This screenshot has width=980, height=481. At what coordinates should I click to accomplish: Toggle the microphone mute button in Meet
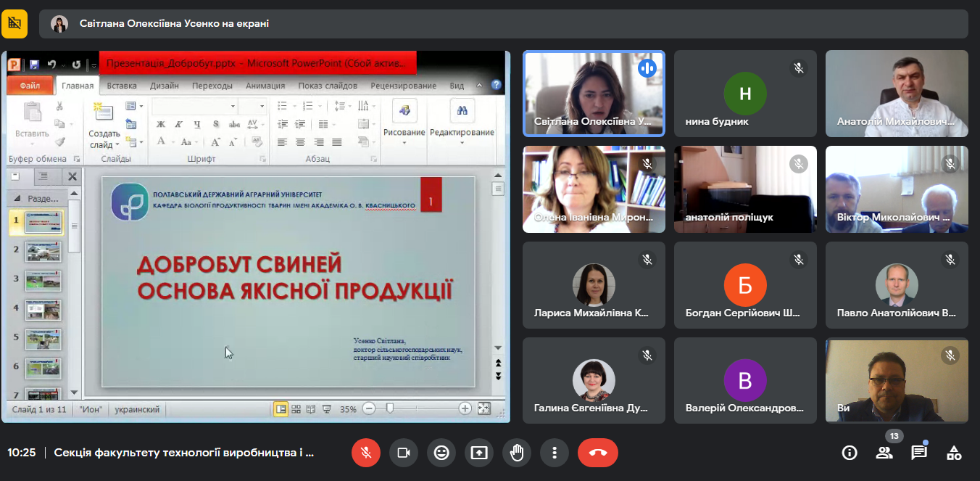tap(366, 453)
